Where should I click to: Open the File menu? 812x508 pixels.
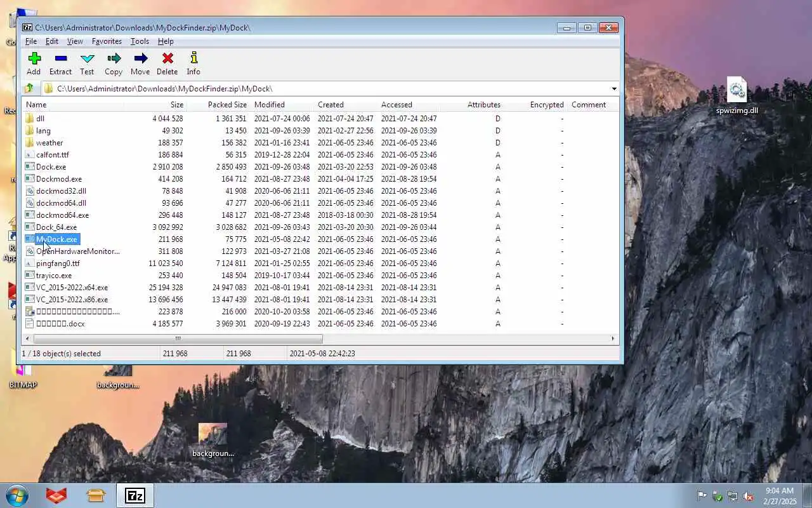[31, 41]
